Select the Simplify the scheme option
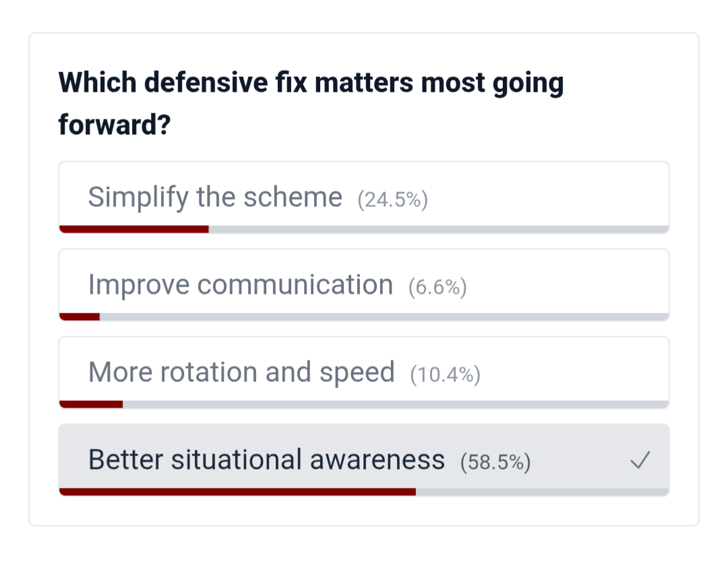Viewport: 728px width, 564px height. point(215,197)
